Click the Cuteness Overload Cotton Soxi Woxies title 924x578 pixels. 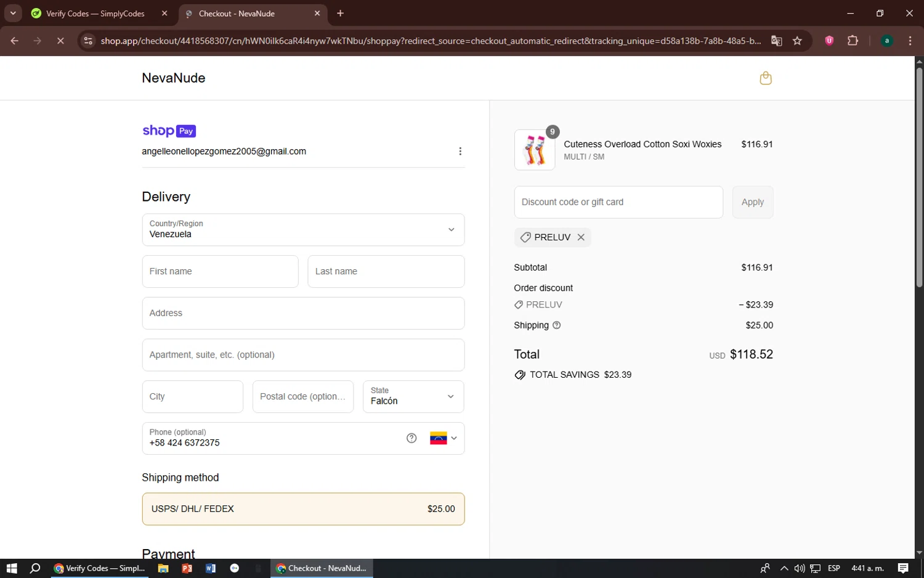pos(642,144)
